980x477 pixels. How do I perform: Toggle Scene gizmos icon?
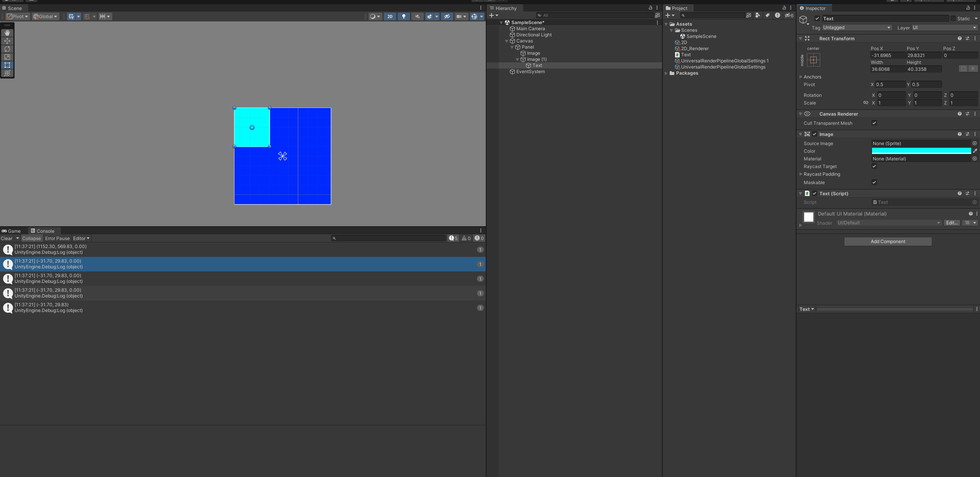(474, 16)
